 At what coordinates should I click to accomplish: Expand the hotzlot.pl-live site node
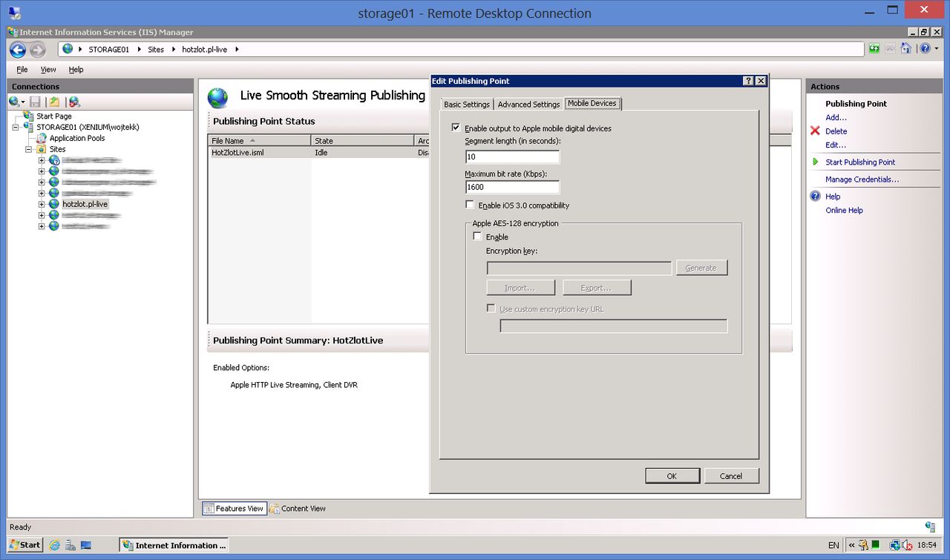[42, 204]
